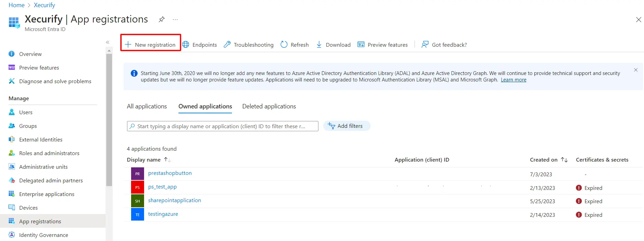Open sharepointapplication link
This screenshot has height=241, width=644.
(x=175, y=200)
